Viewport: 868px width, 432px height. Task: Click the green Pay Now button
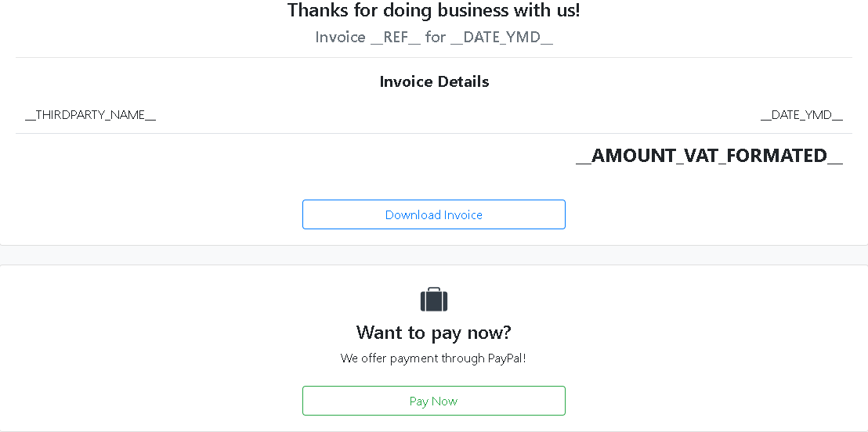coord(433,401)
